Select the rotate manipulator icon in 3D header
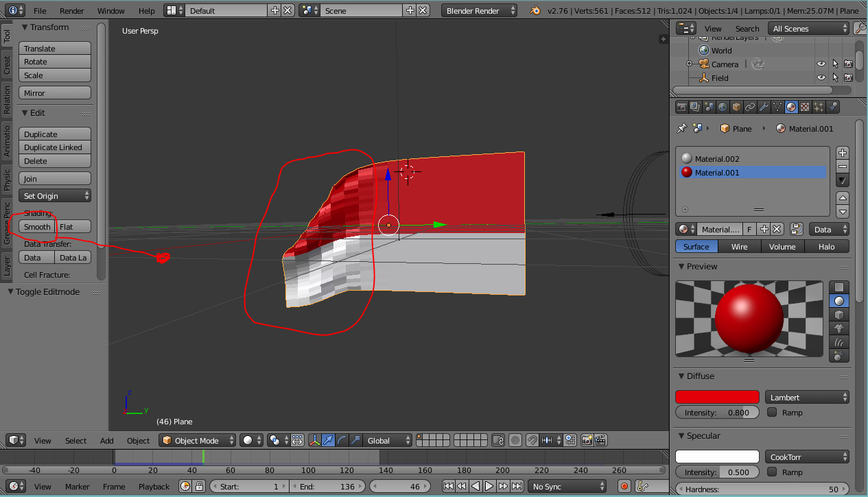This screenshot has width=868, height=497. (x=341, y=440)
